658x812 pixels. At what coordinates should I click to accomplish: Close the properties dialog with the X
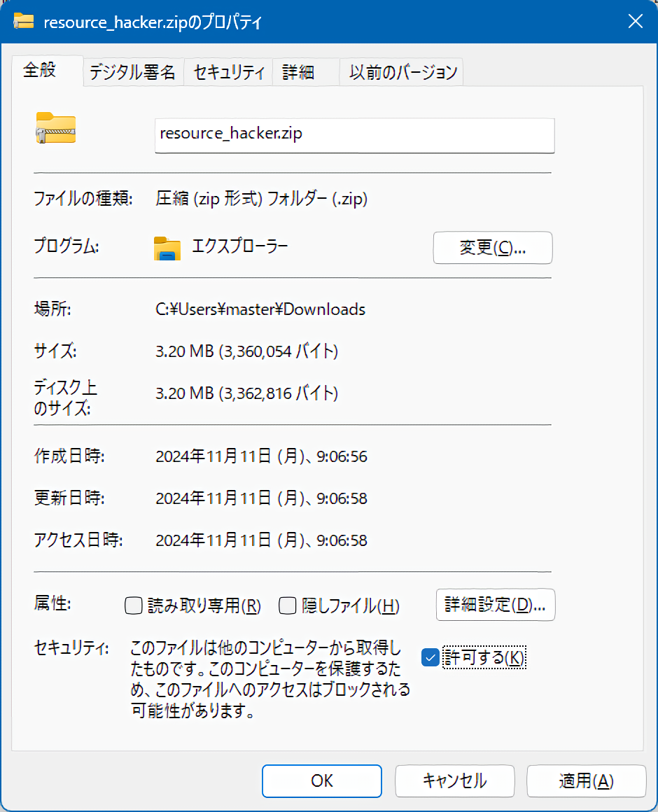(635, 21)
